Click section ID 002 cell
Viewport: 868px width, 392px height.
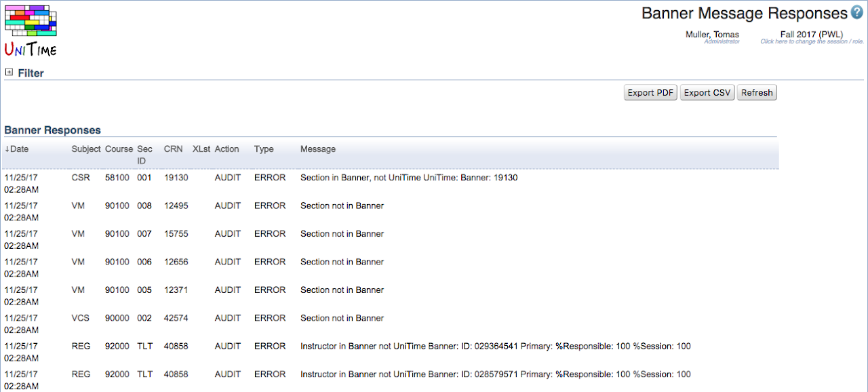145,318
